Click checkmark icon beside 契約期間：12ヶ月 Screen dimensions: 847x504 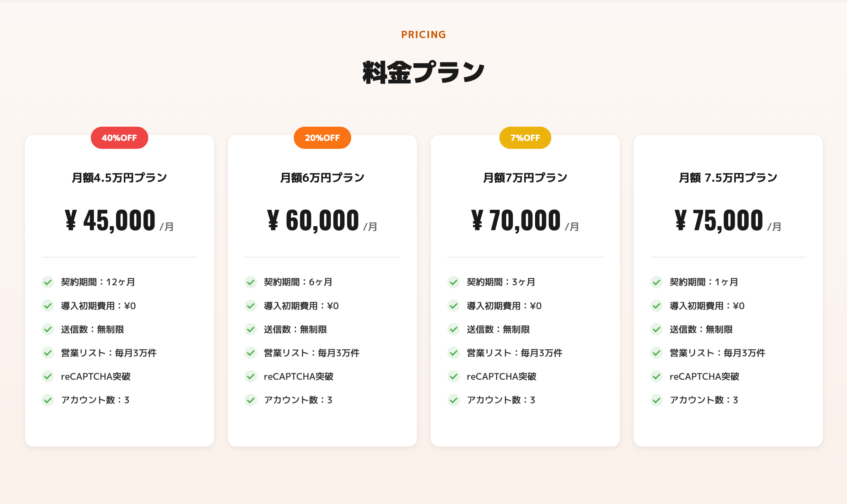48,282
